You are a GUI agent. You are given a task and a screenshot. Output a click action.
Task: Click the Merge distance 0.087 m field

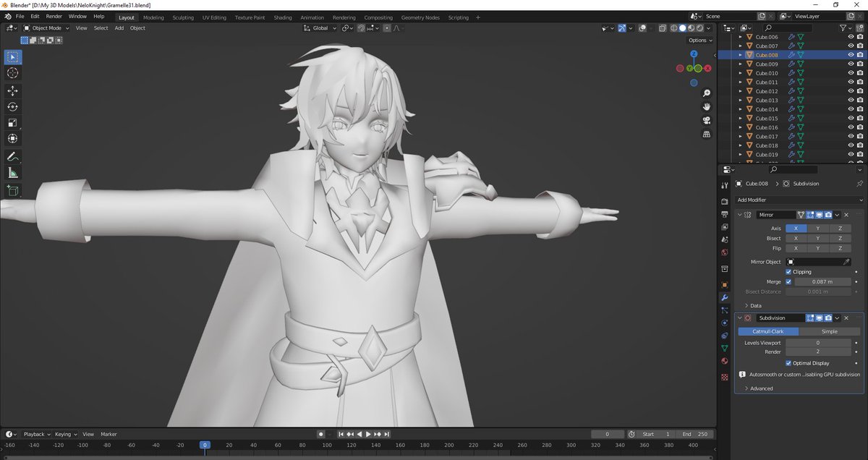(822, 281)
